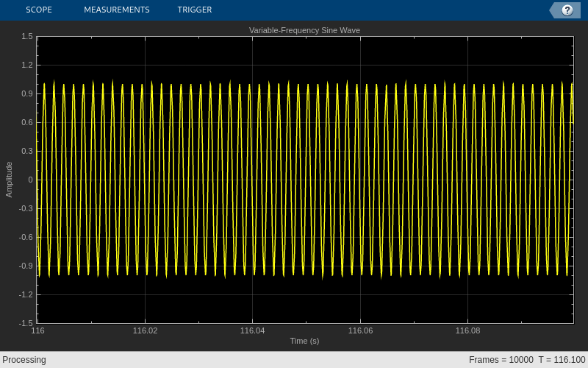Click the 'Amplitude' y-axis label

point(9,180)
